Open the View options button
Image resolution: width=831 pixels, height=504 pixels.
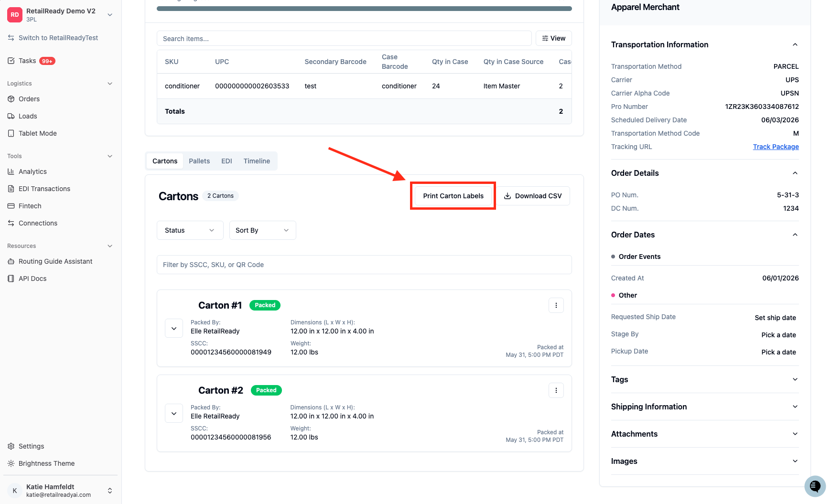(x=553, y=38)
